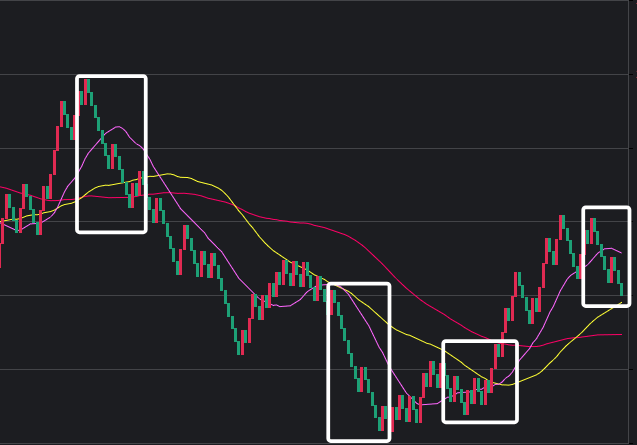Click the last green candle on the right
The image size is (637, 445).
[x=622, y=289]
